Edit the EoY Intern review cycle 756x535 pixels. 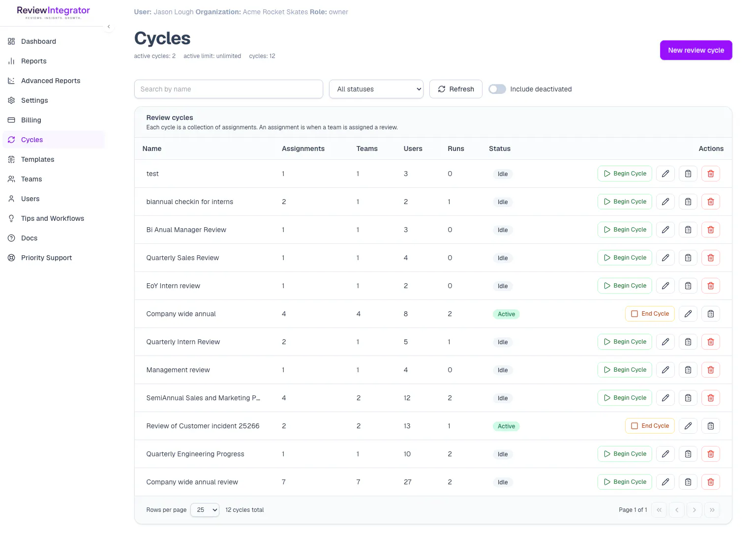665,286
